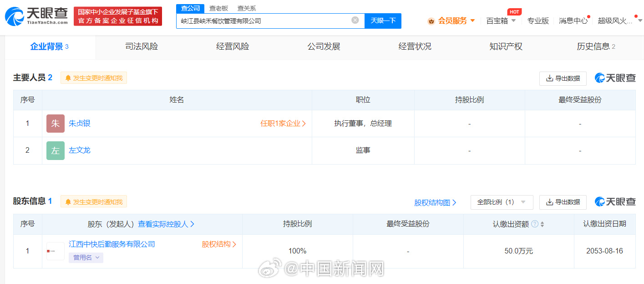Switch to the 司法风险 tab
Viewport: 644px width, 284px height.
pos(142,46)
